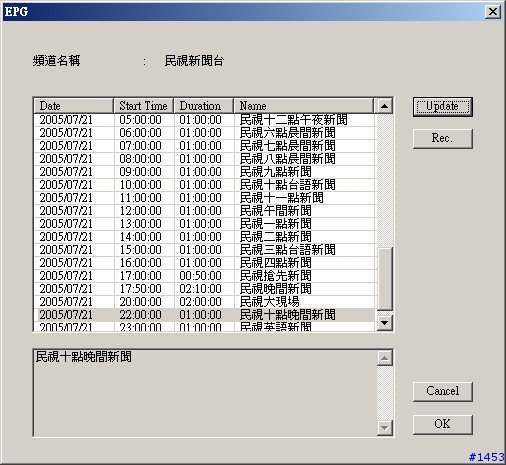
Task: Sort by the Name column header
Action: coord(304,106)
